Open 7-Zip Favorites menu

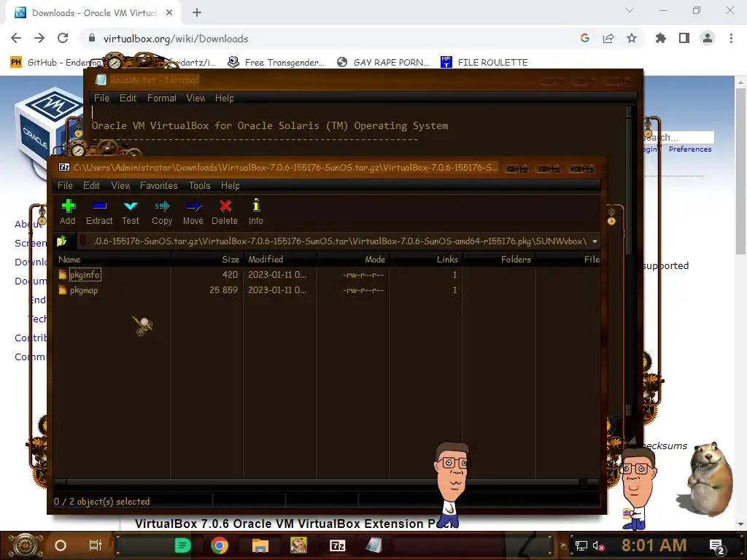(158, 185)
